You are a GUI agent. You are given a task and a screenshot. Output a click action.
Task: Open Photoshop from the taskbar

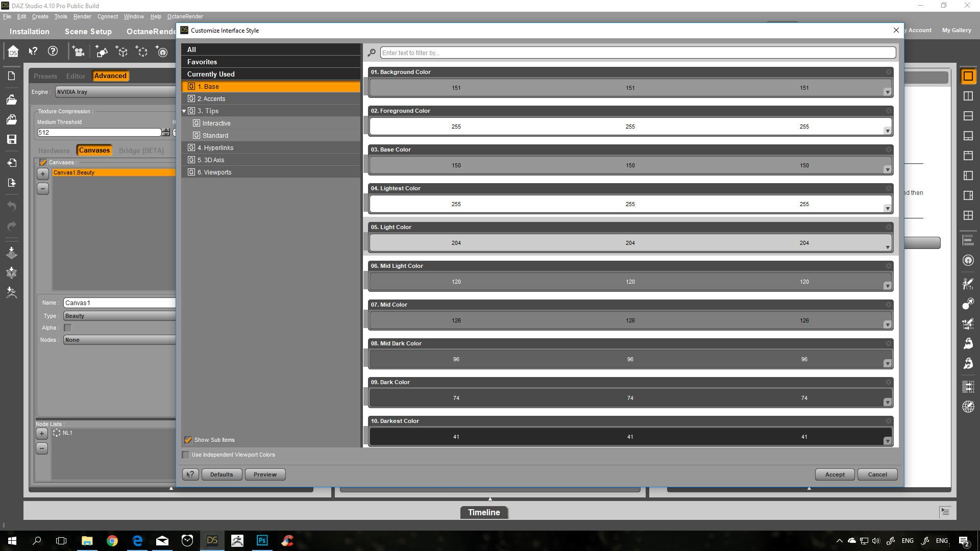262,540
